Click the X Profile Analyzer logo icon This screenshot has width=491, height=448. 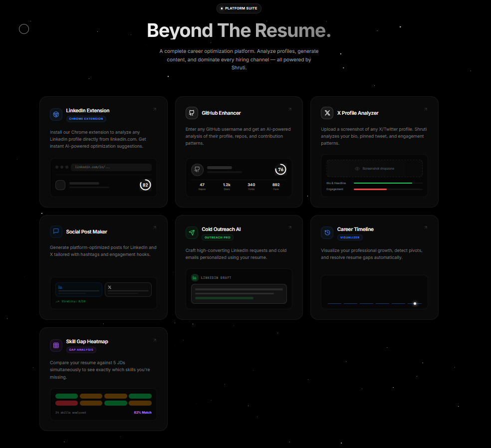pyautogui.click(x=327, y=113)
